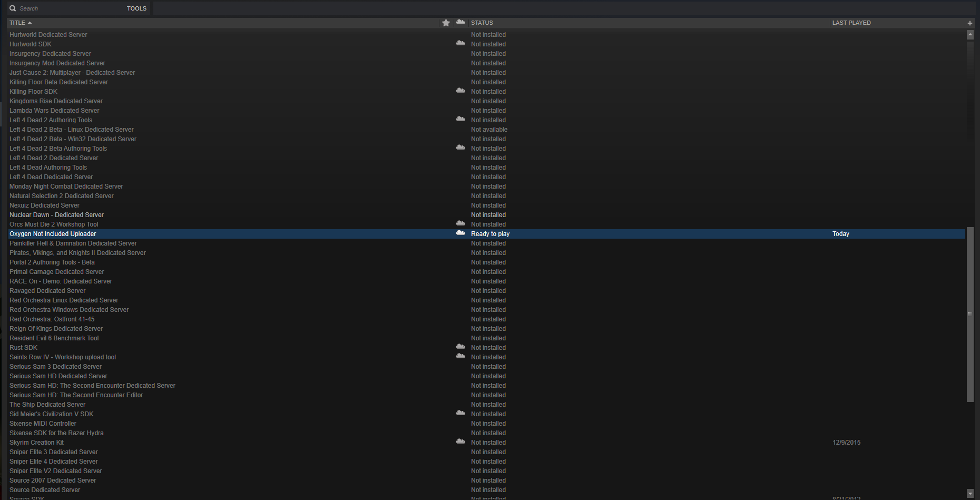
Task: Select Portal 2 Authoring Tools - Beta
Action: [x=52, y=262]
